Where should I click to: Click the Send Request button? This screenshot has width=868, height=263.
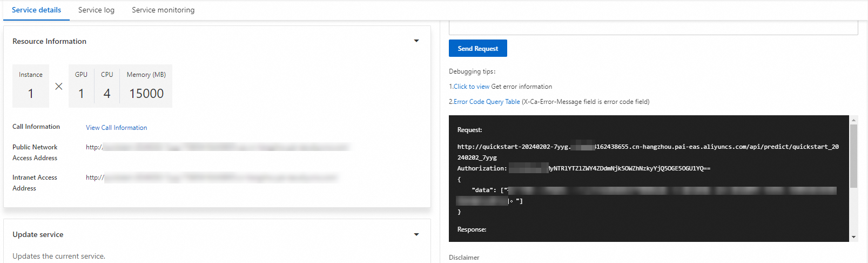coord(478,48)
